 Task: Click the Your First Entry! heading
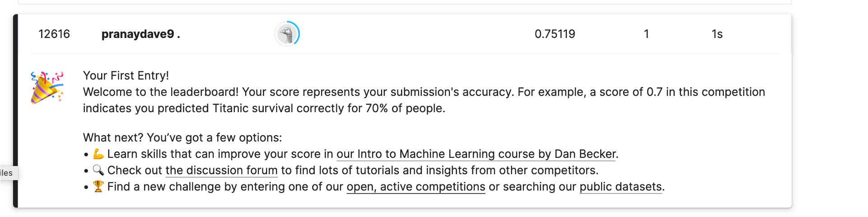point(126,75)
